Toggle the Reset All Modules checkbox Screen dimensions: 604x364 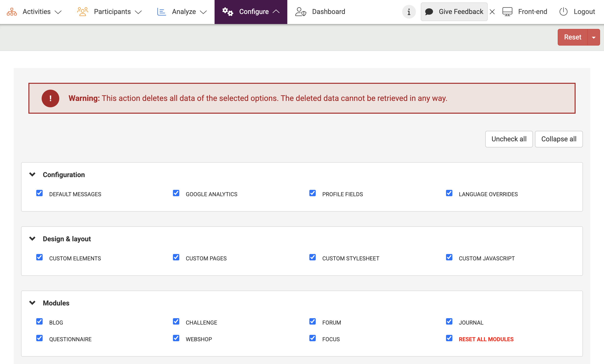(x=449, y=338)
